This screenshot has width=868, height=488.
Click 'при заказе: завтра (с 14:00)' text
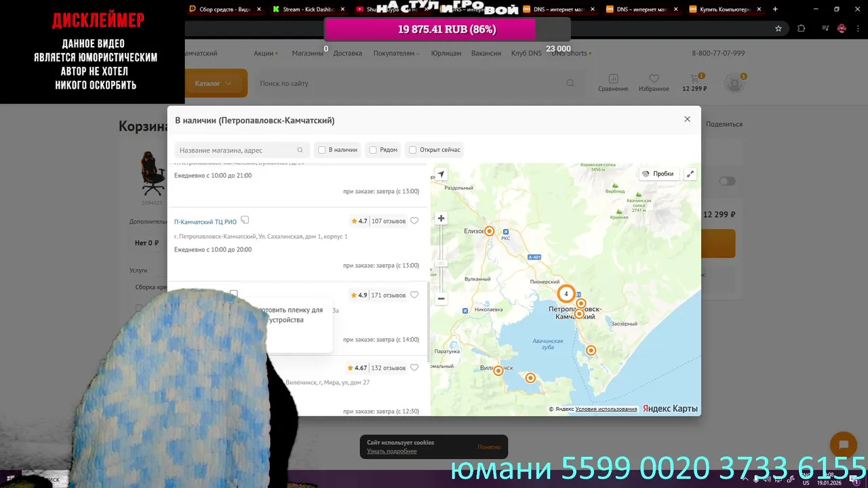(x=381, y=340)
